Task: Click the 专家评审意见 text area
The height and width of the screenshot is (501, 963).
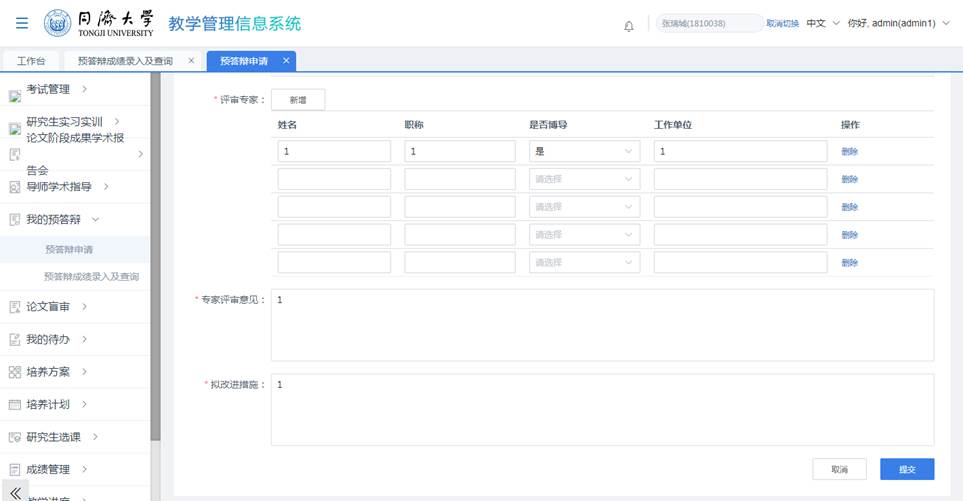Action: (602, 325)
